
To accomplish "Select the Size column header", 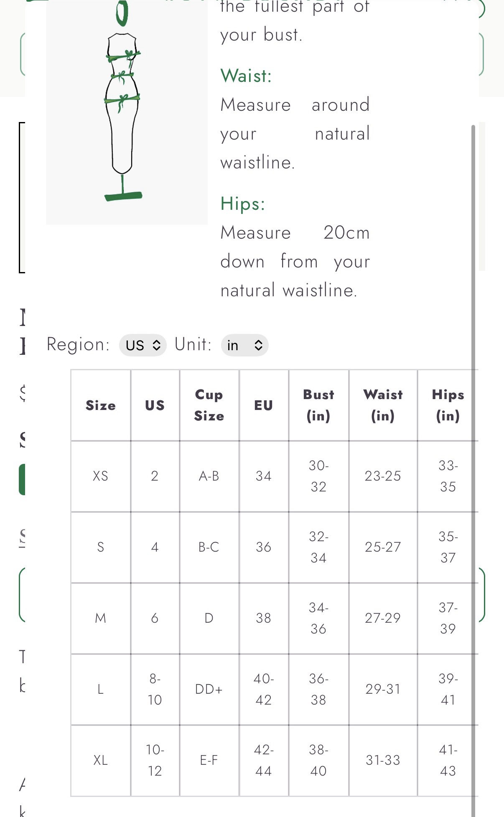I will [101, 405].
